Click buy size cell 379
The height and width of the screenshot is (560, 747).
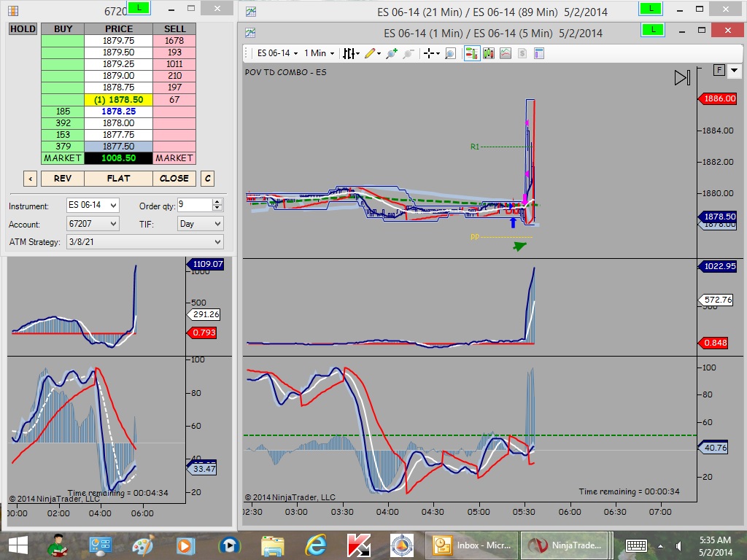click(63, 147)
